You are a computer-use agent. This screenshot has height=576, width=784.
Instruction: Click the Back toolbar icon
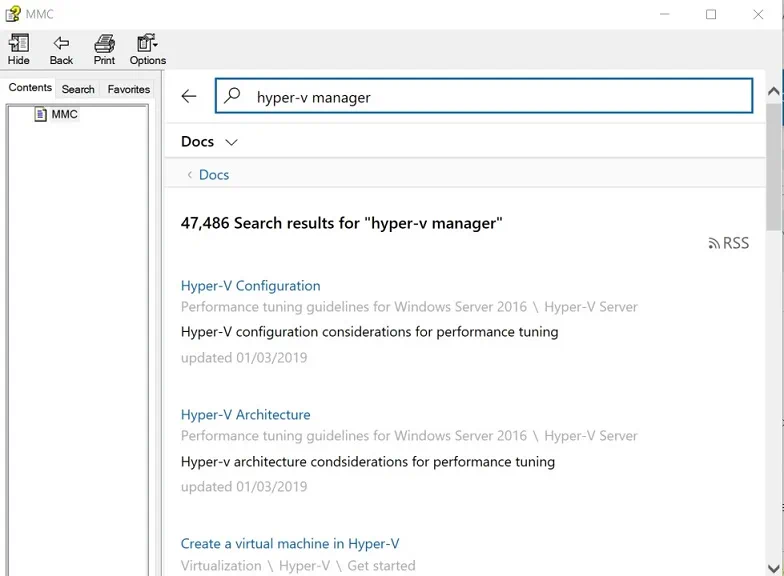(x=61, y=49)
